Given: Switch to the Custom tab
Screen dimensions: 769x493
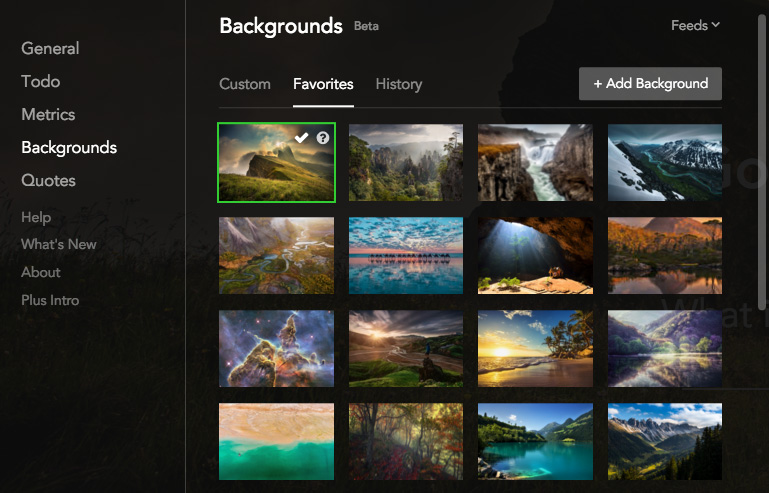Looking at the screenshot, I should 245,84.
